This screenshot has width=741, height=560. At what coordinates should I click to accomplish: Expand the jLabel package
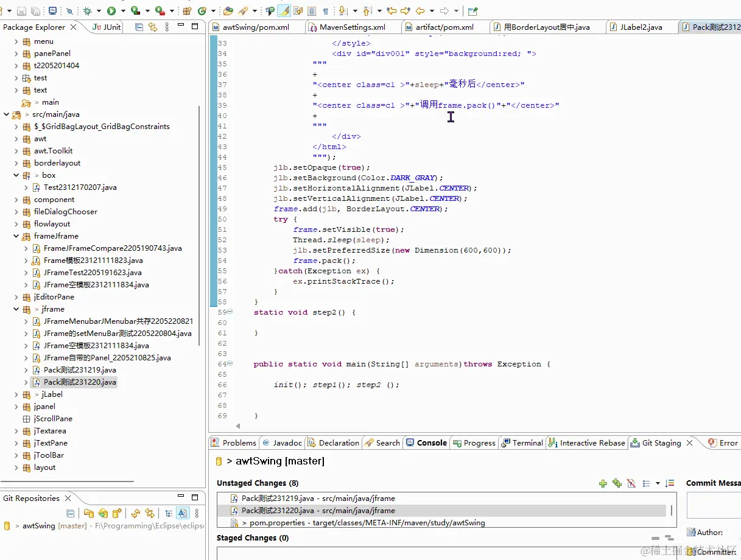(16, 394)
